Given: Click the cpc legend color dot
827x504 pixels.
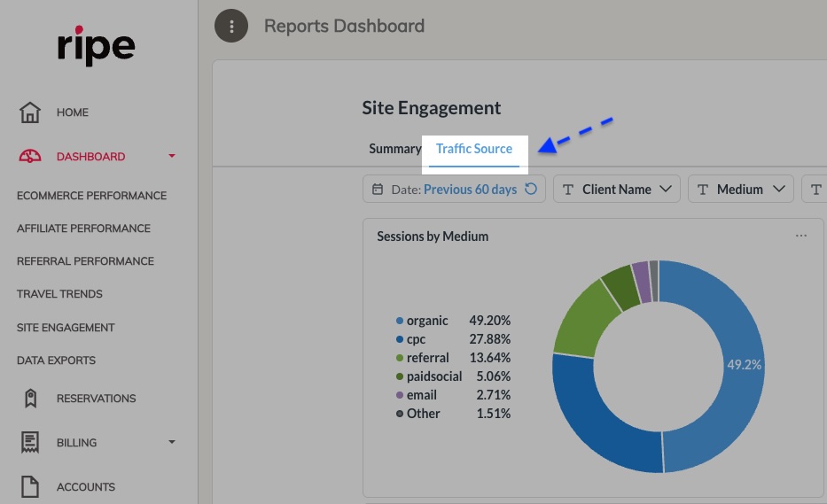Looking at the screenshot, I should point(400,339).
